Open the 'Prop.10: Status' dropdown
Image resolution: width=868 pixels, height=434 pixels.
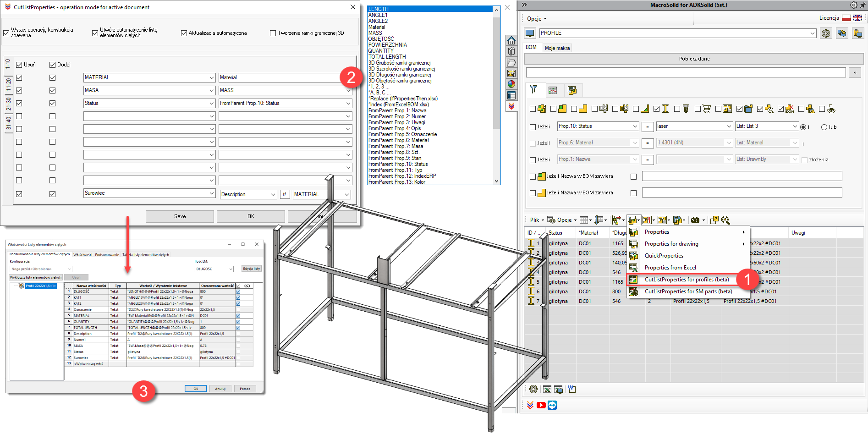(598, 126)
